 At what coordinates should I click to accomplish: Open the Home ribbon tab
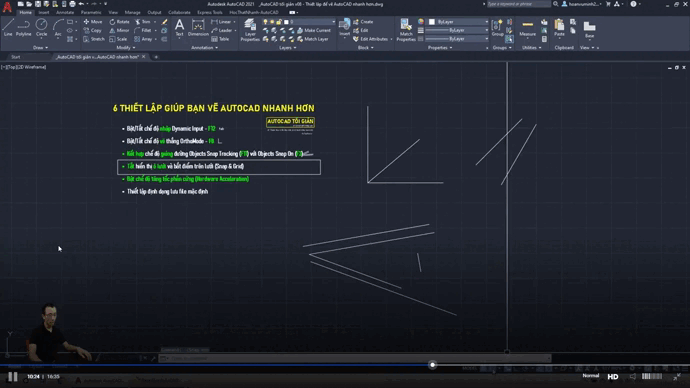click(26, 13)
